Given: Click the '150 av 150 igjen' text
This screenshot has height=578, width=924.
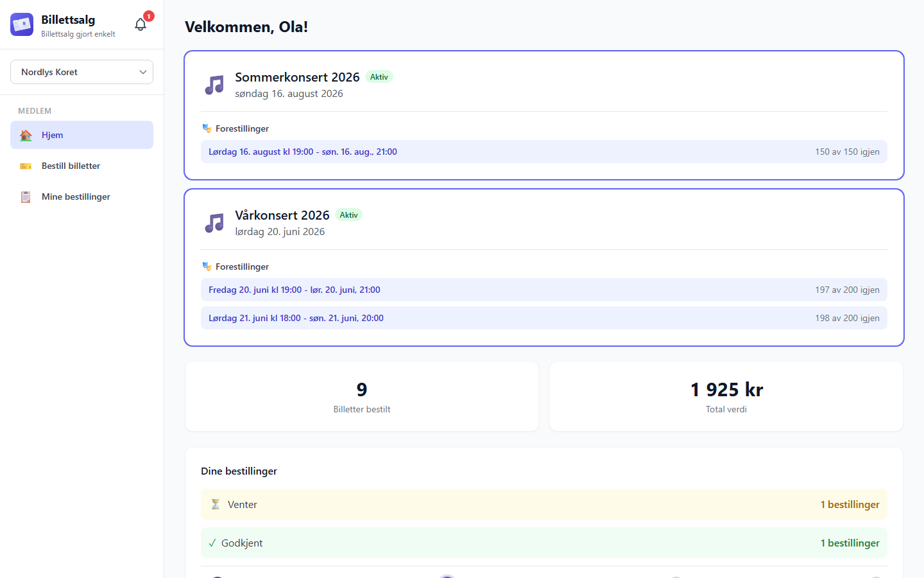Looking at the screenshot, I should tap(847, 152).
